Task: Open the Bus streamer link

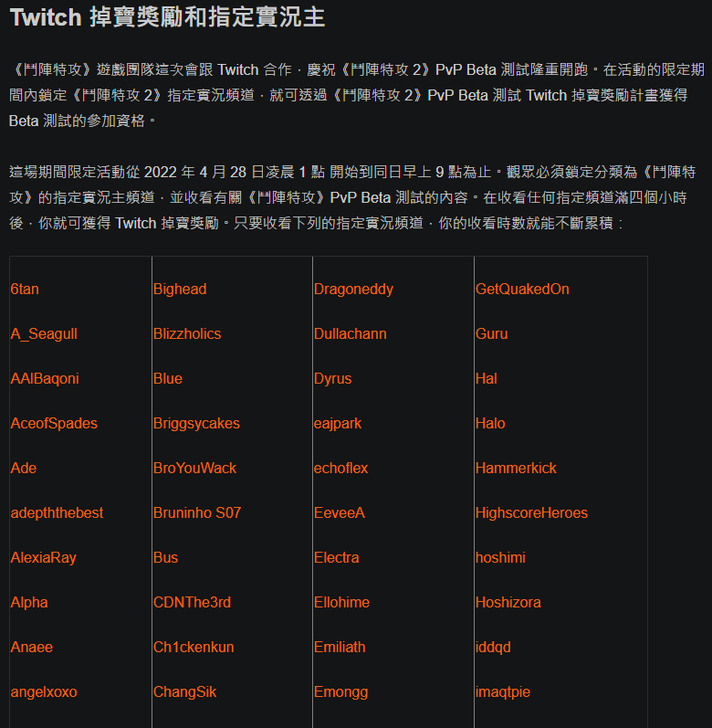Action: tap(165, 557)
